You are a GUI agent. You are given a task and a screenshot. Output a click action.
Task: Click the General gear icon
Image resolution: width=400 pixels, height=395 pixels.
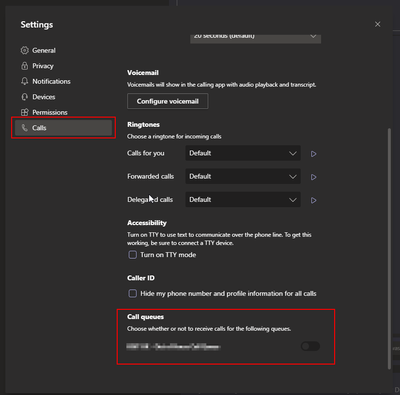point(24,50)
